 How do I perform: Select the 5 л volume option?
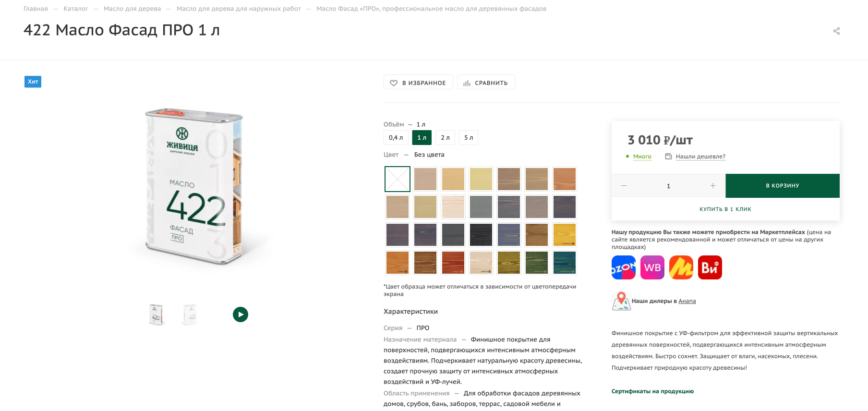tap(468, 138)
